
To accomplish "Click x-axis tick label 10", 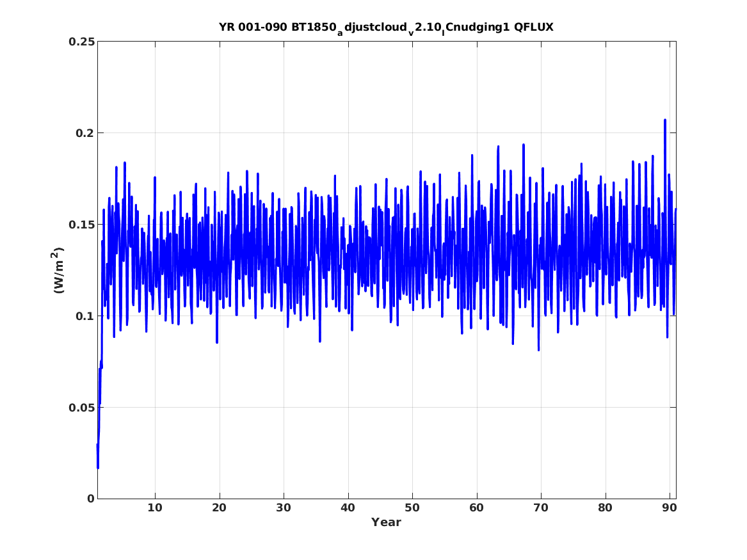I will click(155, 508).
